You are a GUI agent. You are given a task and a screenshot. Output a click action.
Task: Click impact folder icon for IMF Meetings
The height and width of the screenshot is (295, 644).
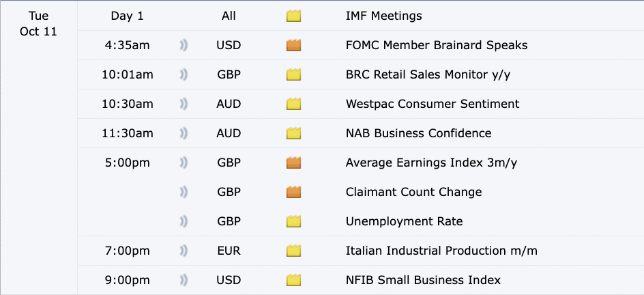294,16
